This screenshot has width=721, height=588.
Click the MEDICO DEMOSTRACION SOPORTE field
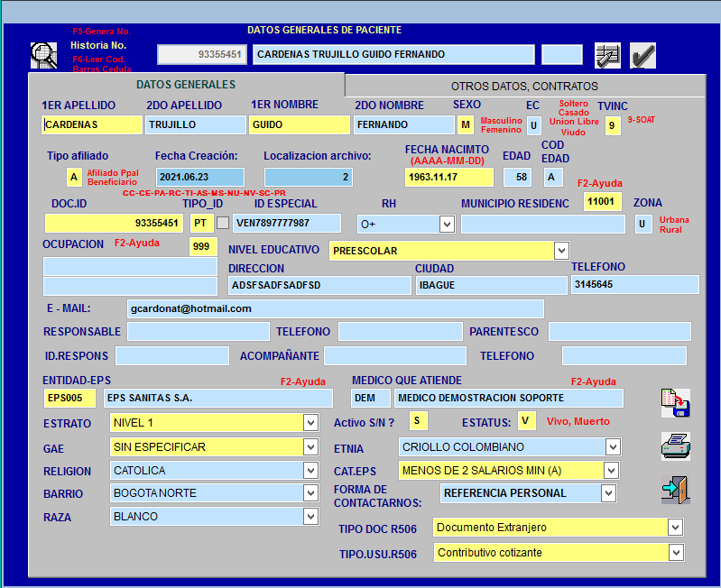tap(509, 398)
